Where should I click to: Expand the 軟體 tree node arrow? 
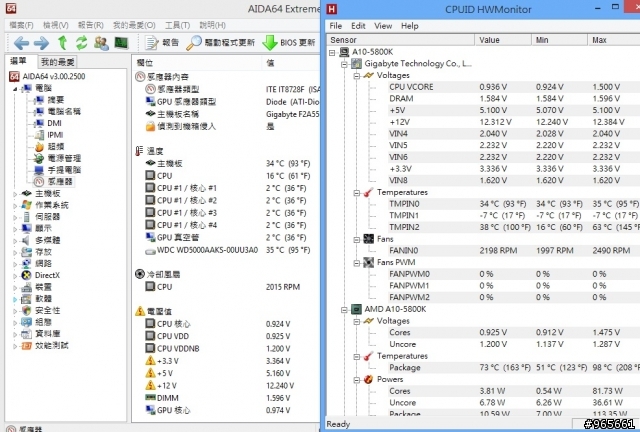16,299
